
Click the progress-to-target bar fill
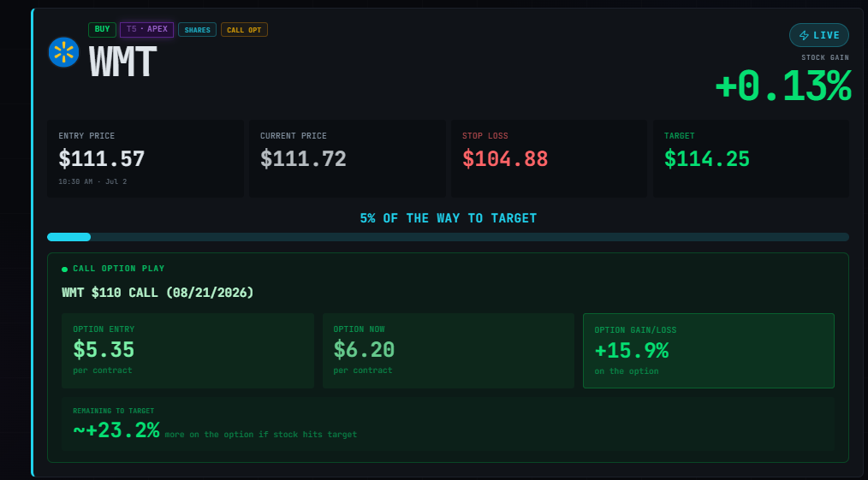[69, 237]
